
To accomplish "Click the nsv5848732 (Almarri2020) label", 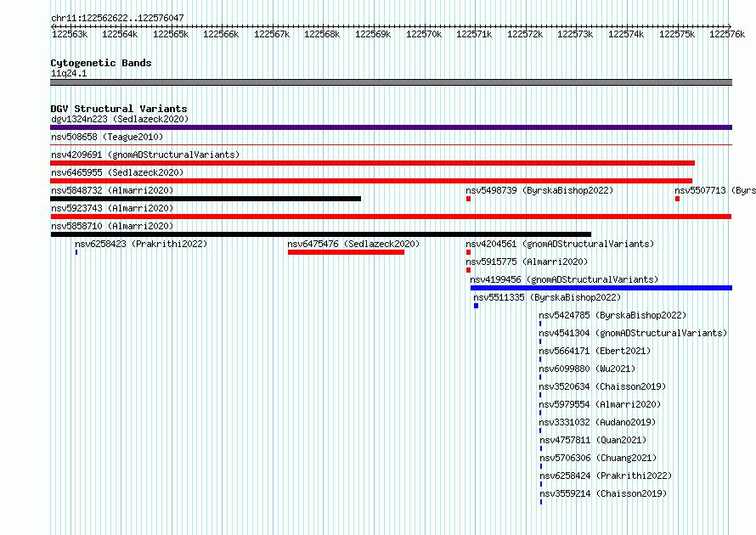I will (x=112, y=190).
